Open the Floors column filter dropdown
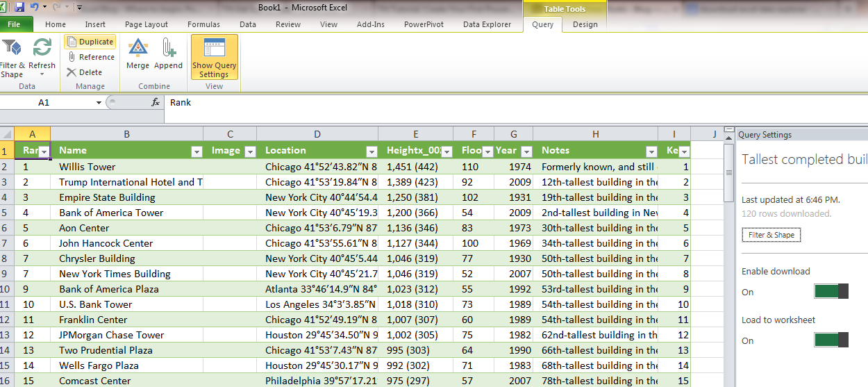This screenshot has height=387, width=868. click(x=487, y=151)
